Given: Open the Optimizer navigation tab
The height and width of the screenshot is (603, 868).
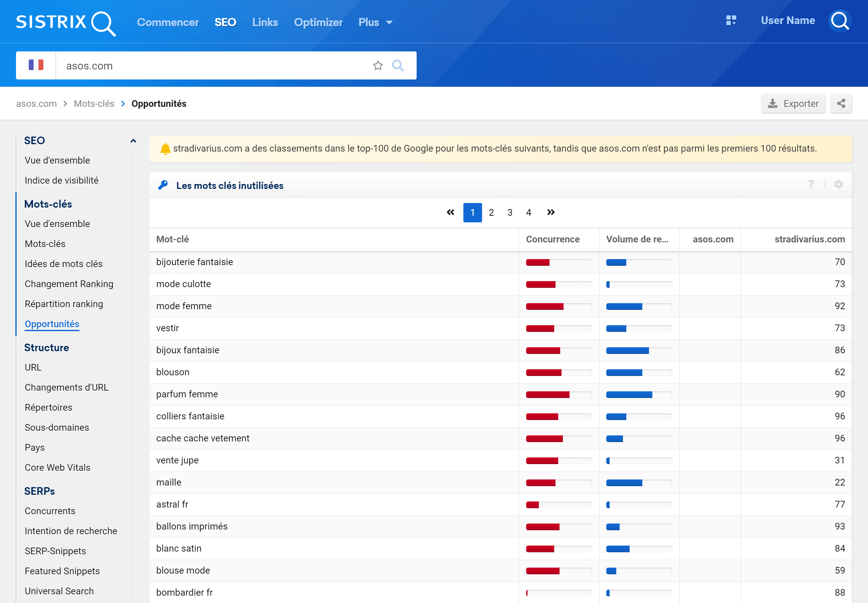Looking at the screenshot, I should point(318,22).
